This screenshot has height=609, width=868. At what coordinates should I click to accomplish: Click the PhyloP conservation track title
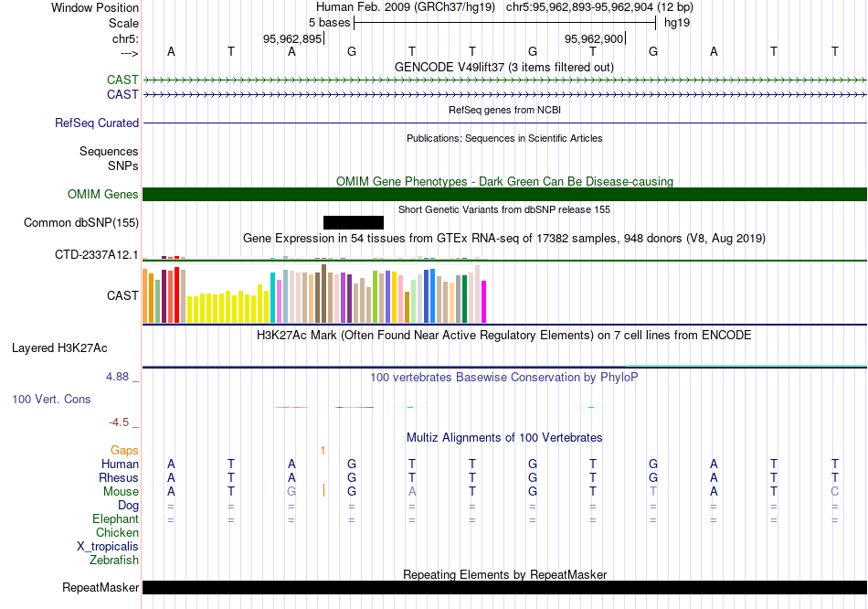click(504, 378)
